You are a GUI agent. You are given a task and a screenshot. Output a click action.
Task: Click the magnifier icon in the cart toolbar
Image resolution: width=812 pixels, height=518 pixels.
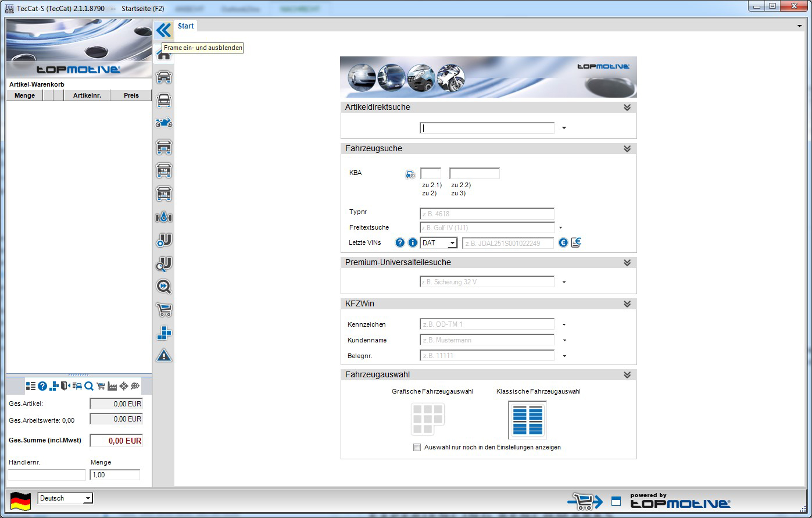click(x=89, y=386)
